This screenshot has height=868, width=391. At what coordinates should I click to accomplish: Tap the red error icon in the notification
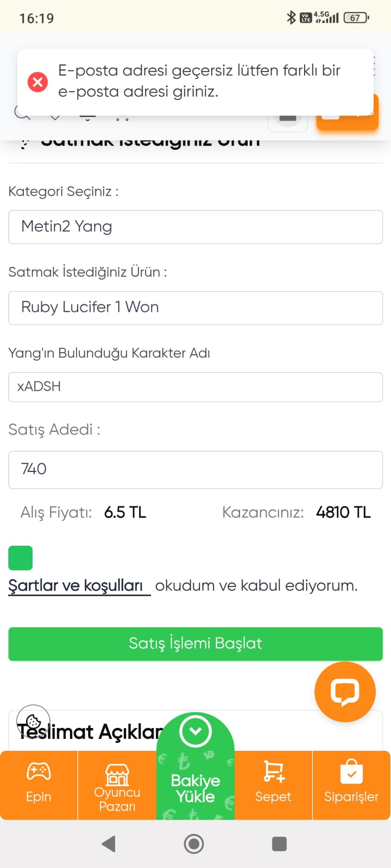tap(38, 82)
